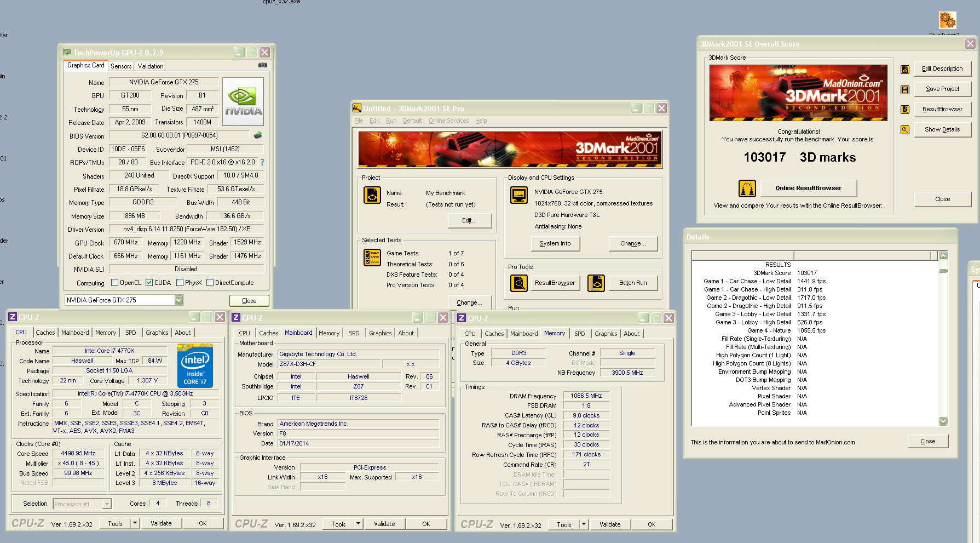Click the Details list scroll up arrow
The image size is (980, 543).
(x=943, y=255)
